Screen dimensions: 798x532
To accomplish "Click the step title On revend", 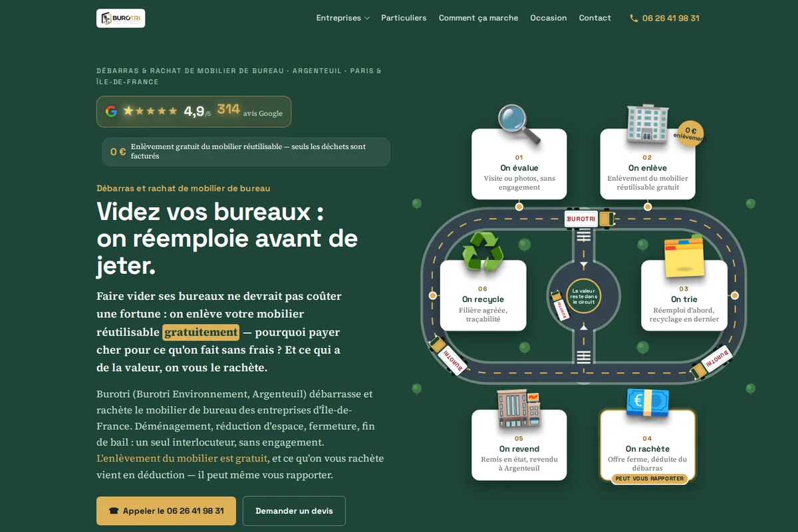I will 519,449.
